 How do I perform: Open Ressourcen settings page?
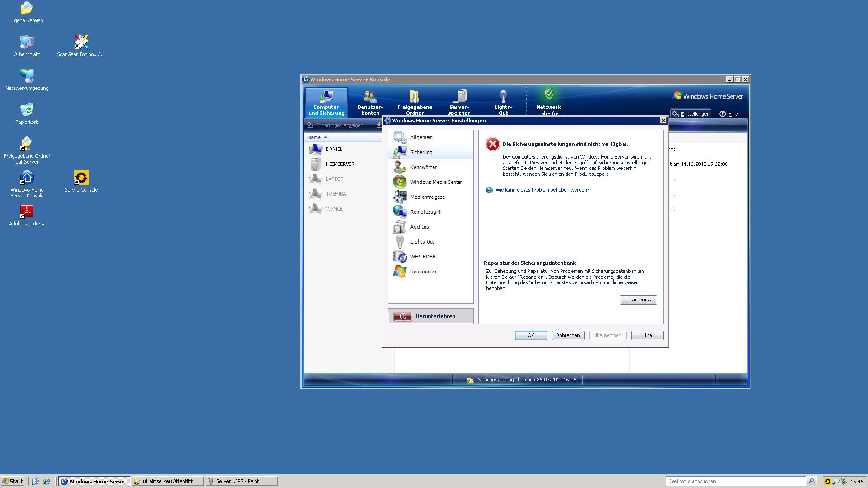pos(430,272)
